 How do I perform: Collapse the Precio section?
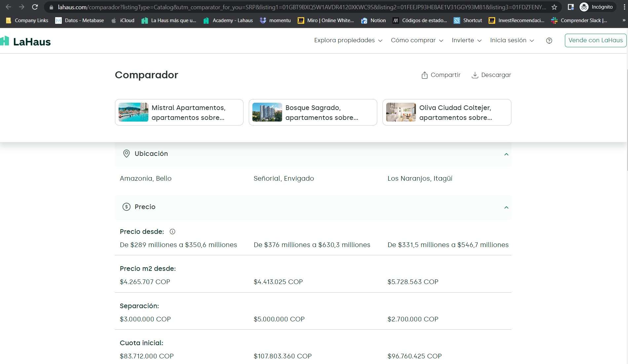pyautogui.click(x=506, y=207)
